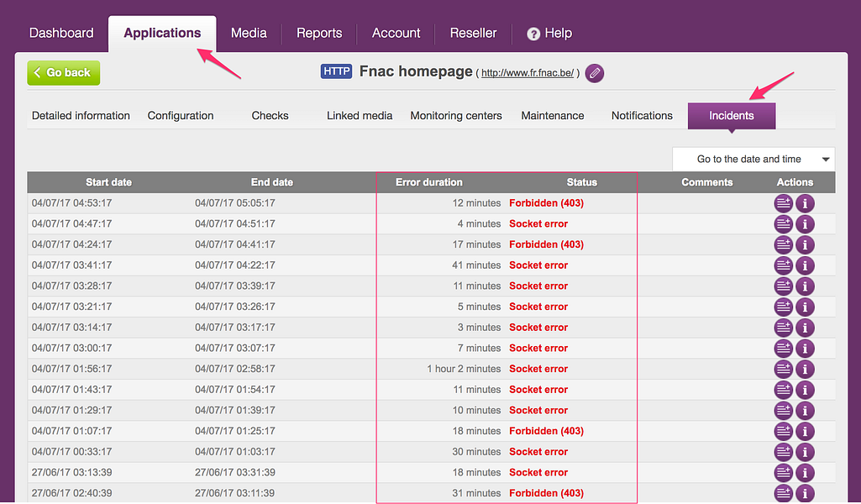Switch to the Notifications tab

[642, 115]
